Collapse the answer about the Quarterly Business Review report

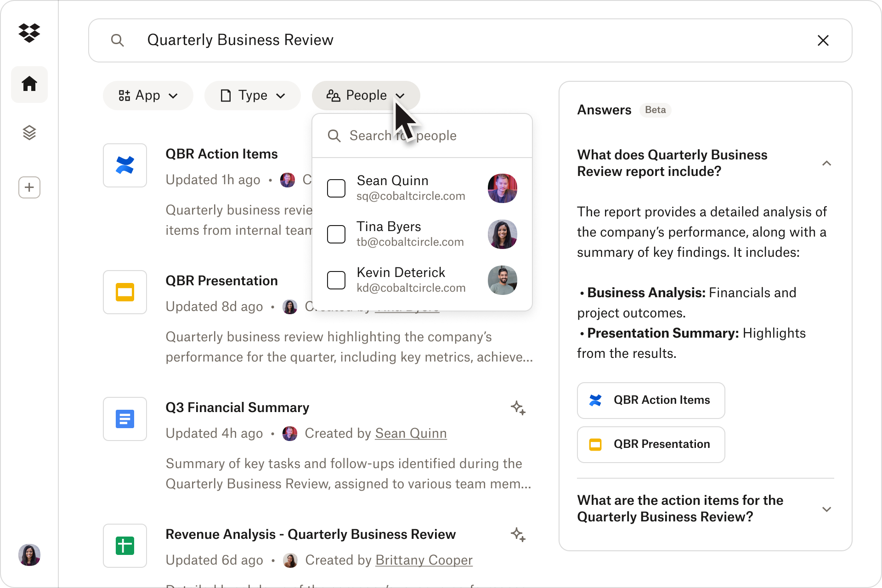(827, 164)
